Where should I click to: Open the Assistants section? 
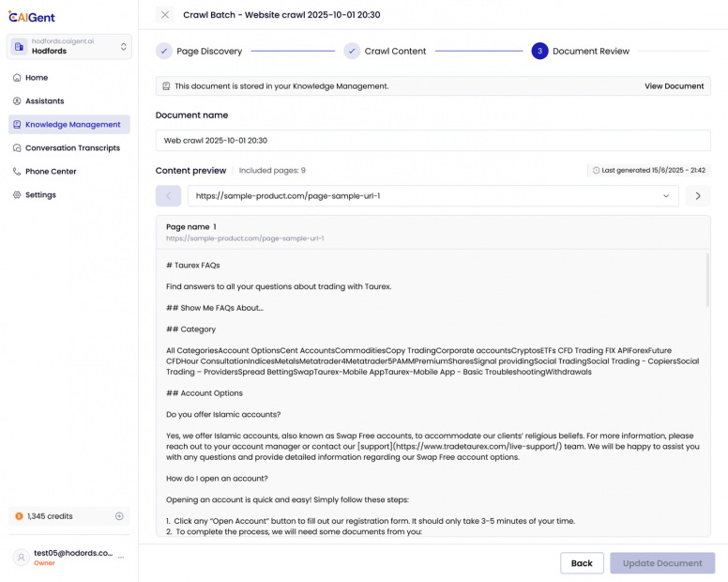[x=44, y=101]
